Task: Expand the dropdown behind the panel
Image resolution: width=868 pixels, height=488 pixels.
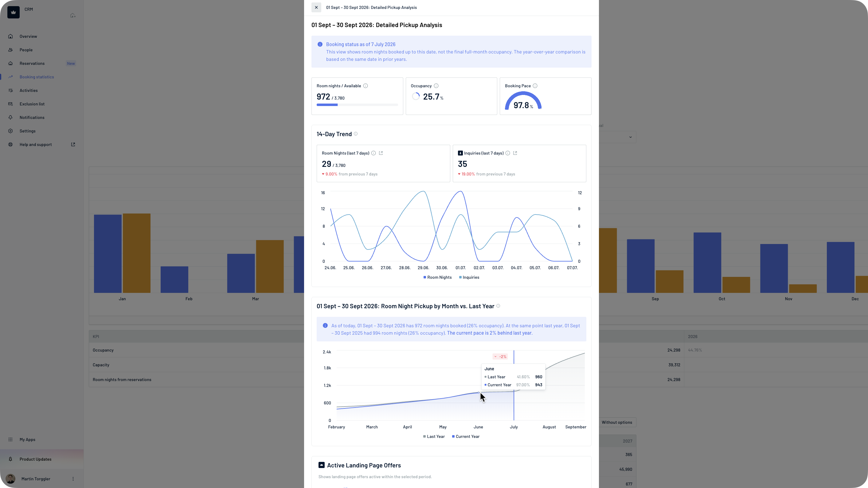Action: coord(617,137)
